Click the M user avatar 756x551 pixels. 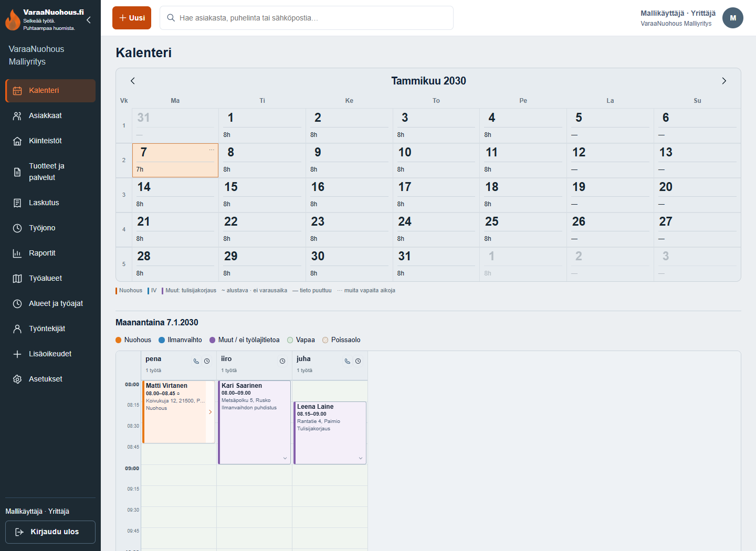pos(733,18)
